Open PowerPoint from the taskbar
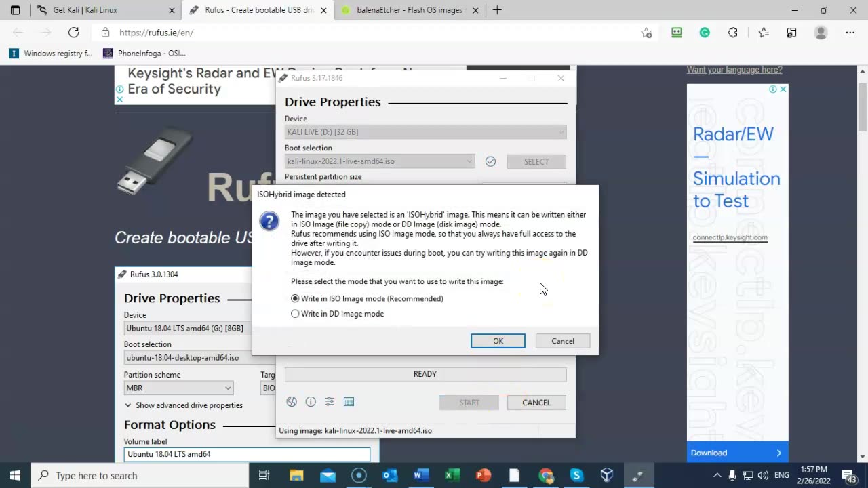 click(x=483, y=475)
